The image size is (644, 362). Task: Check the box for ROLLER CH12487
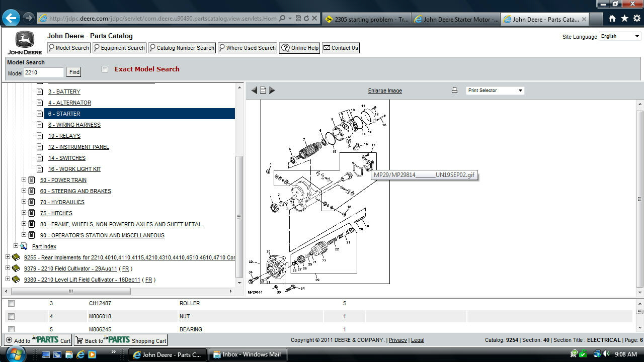tap(11, 304)
